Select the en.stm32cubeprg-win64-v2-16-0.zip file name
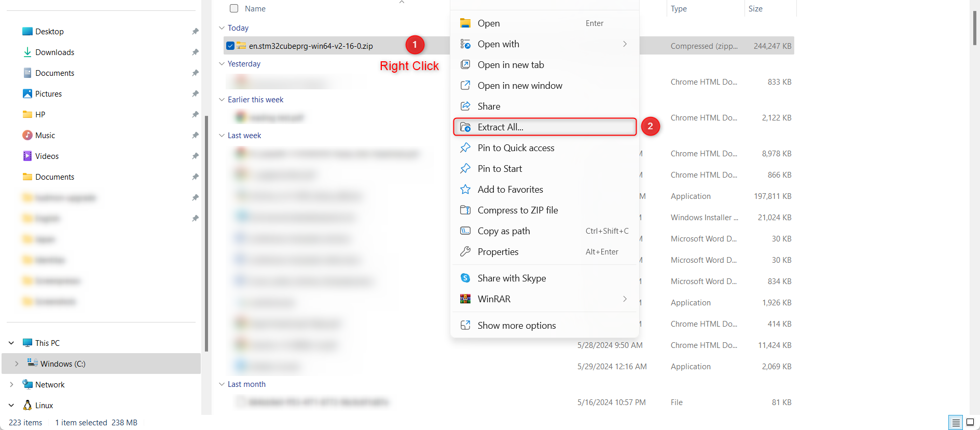This screenshot has height=430, width=980. (311, 46)
